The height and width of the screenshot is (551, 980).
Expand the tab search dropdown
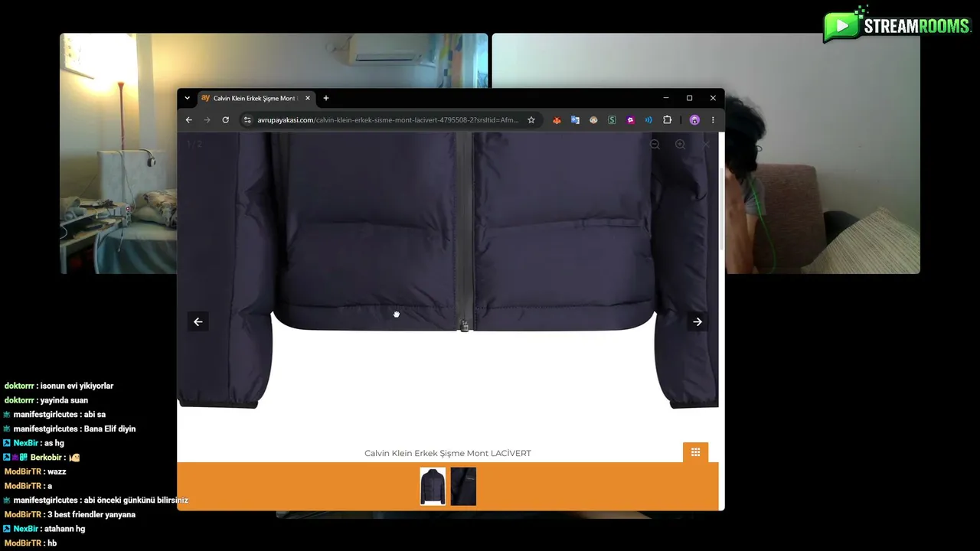[x=188, y=98]
